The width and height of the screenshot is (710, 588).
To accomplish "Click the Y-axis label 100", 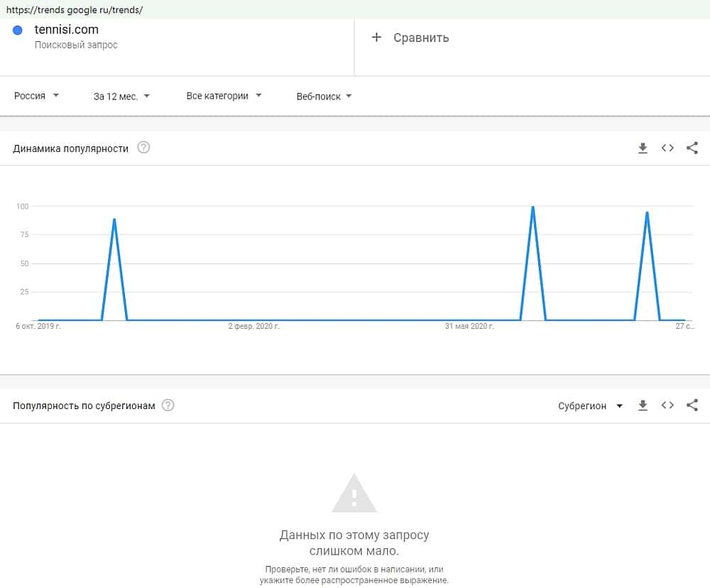I will [x=22, y=206].
